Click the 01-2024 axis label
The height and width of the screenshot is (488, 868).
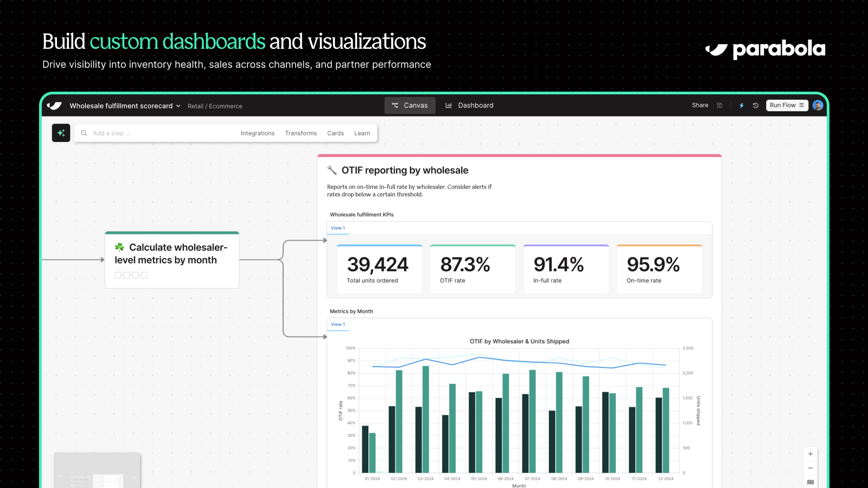coord(372,479)
